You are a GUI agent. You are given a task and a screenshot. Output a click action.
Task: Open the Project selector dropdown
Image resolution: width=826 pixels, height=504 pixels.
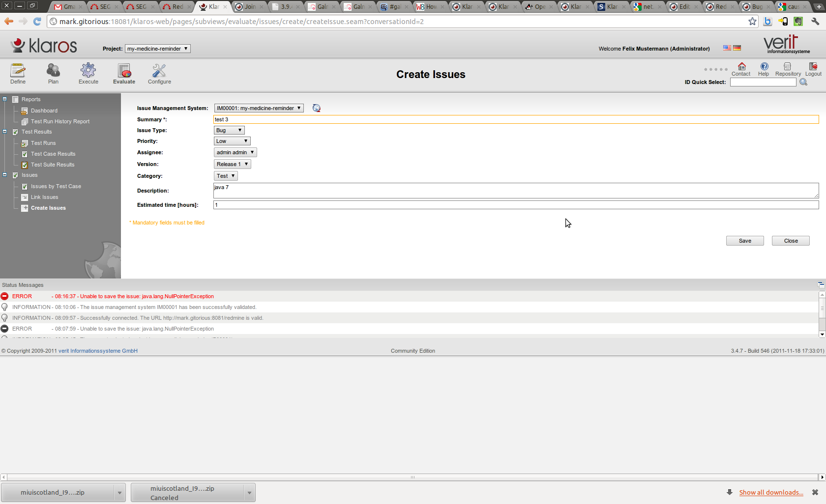[x=157, y=49]
